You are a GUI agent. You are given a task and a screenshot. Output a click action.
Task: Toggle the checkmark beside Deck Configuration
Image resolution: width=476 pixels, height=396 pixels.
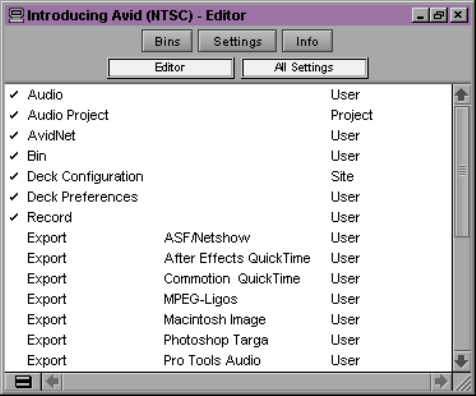tap(14, 176)
